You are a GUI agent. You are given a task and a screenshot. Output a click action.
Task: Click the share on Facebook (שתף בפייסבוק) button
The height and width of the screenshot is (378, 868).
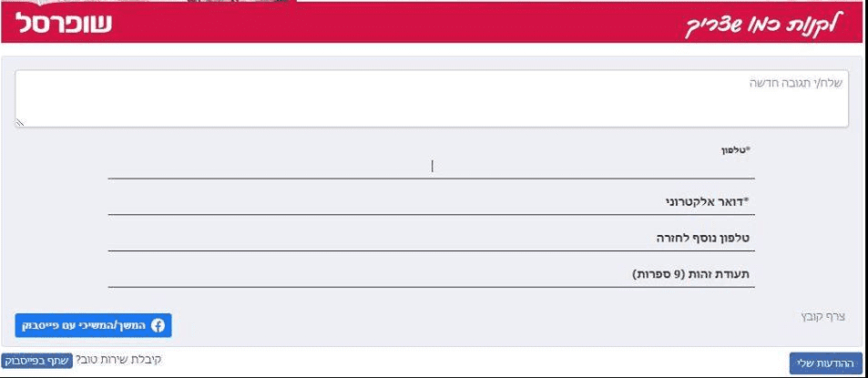(x=37, y=362)
